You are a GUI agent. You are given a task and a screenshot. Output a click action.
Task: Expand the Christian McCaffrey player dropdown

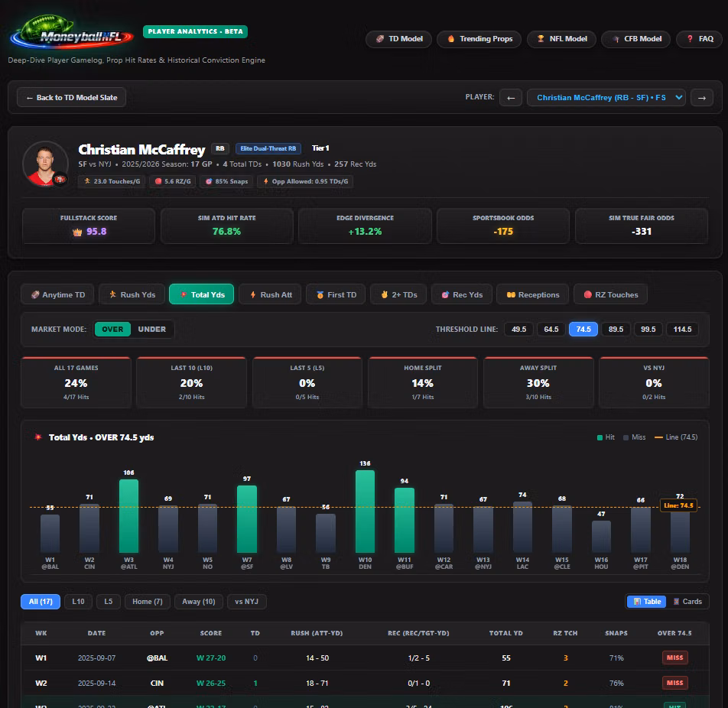coord(606,98)
